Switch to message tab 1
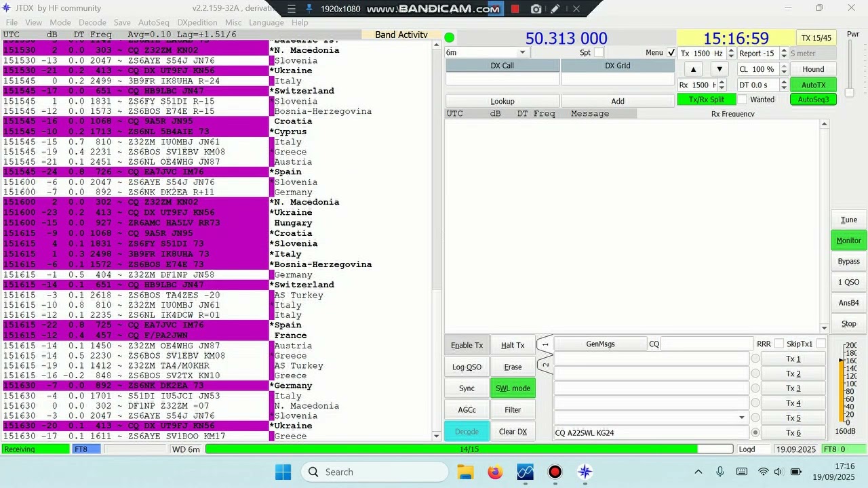The image size is (868, 488). pyautogui.click(x=545, y=346)
